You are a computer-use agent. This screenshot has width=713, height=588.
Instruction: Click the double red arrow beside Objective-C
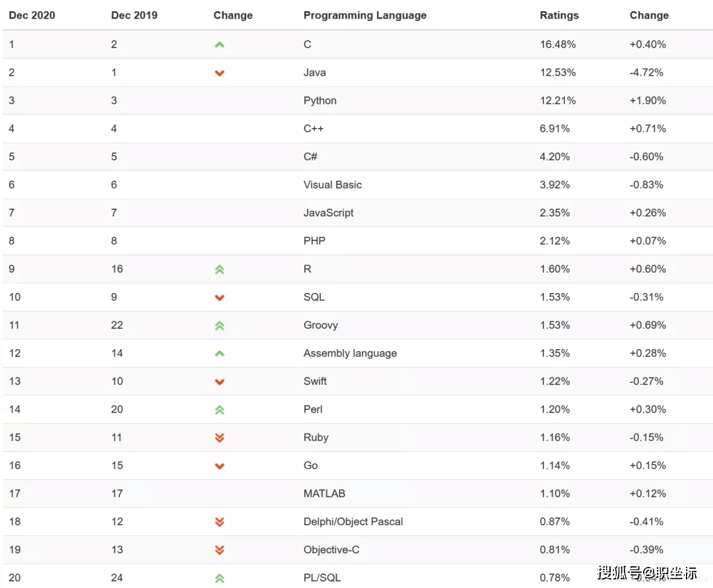coord(220,550)
